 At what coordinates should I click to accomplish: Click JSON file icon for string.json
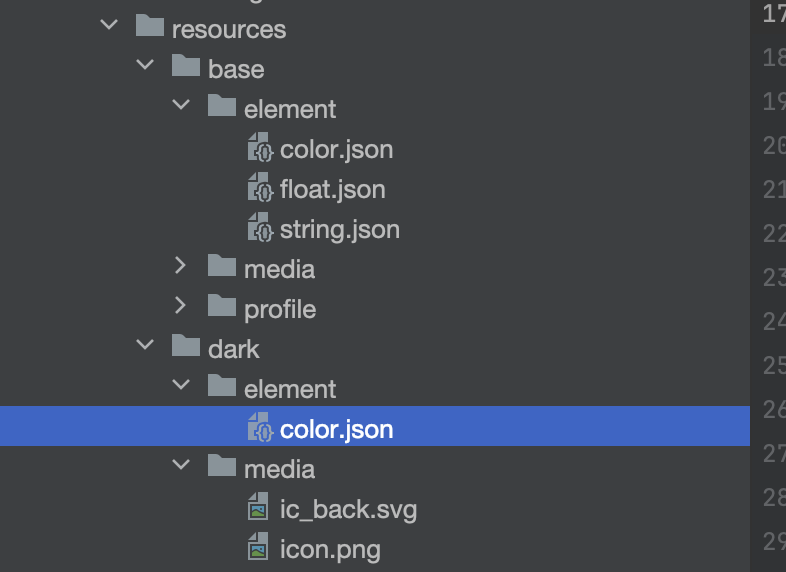pyautogui.click(x=260, y=228)
